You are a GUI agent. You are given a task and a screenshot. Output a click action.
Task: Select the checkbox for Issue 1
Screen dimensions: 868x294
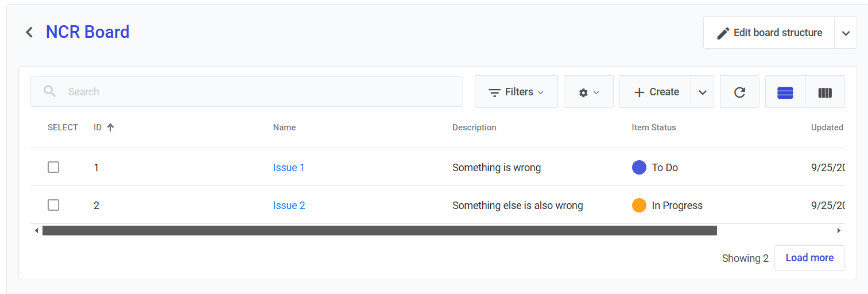[53, 167]
